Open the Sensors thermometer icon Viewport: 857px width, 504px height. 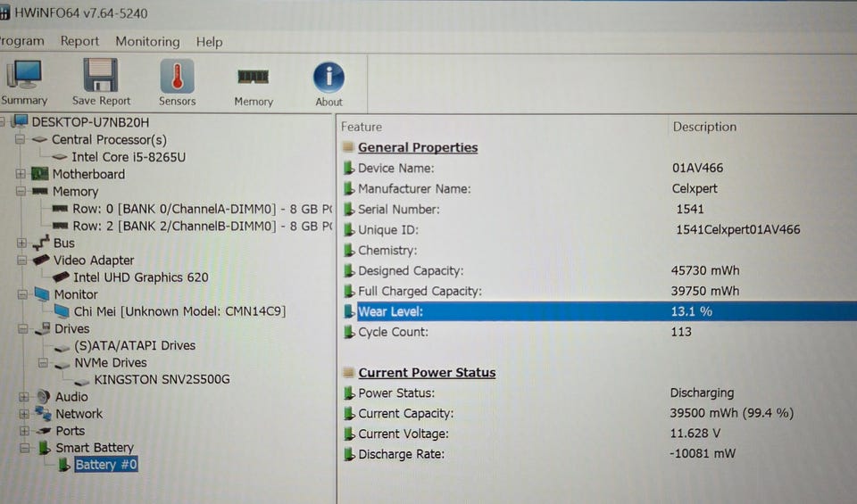177,76
